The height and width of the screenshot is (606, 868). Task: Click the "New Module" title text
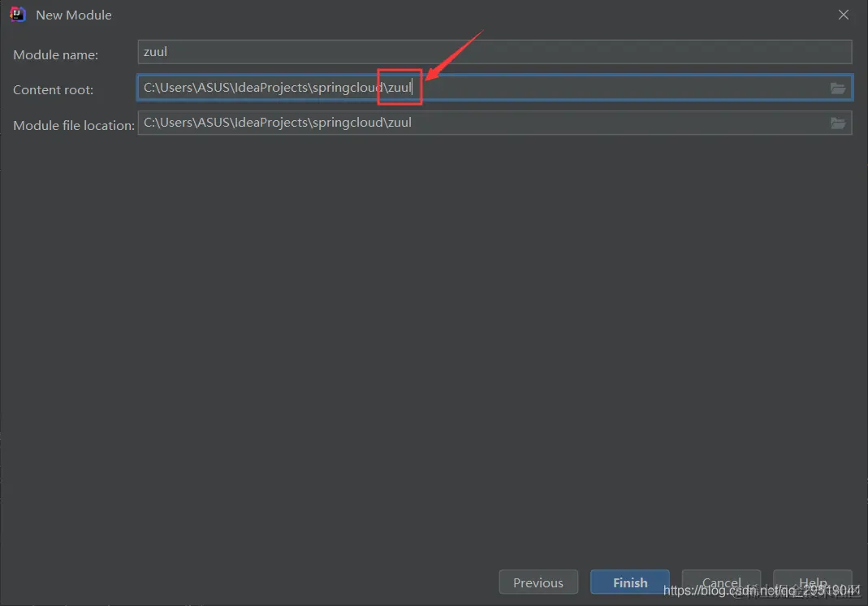pos(74,15)
